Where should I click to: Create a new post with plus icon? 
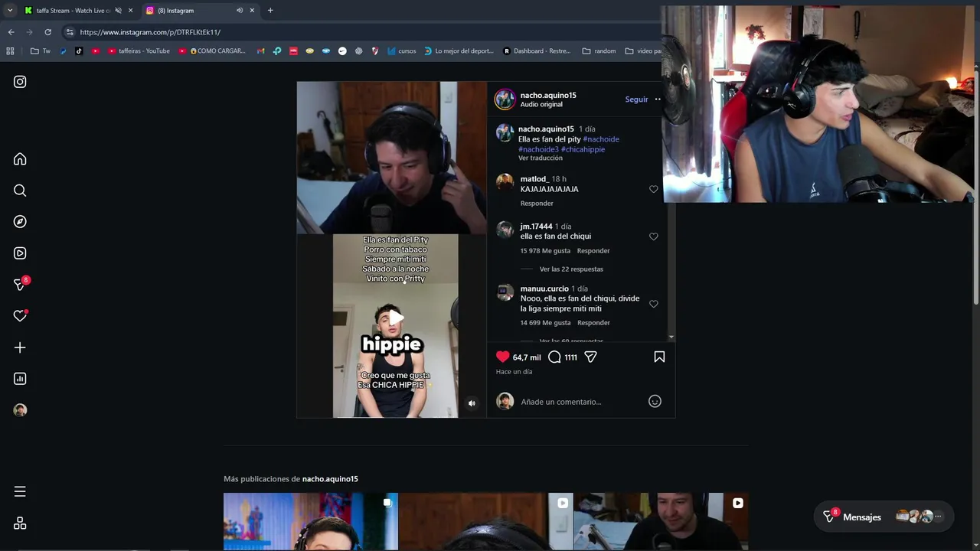point(20,347)
